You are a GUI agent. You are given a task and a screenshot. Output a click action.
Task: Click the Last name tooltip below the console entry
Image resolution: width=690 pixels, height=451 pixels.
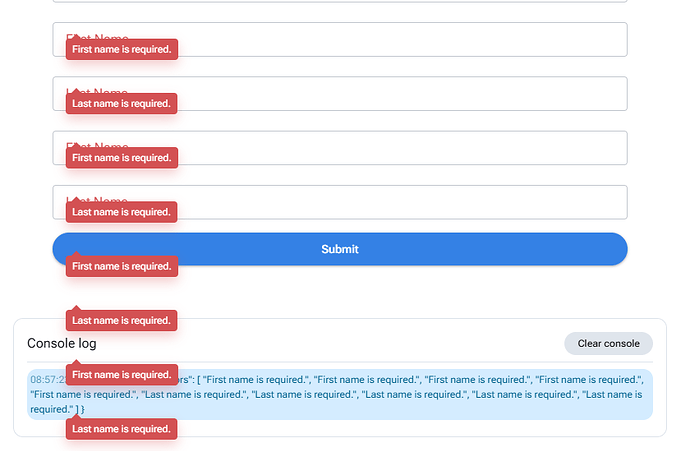pyautogui.click(x=121, y=429)
